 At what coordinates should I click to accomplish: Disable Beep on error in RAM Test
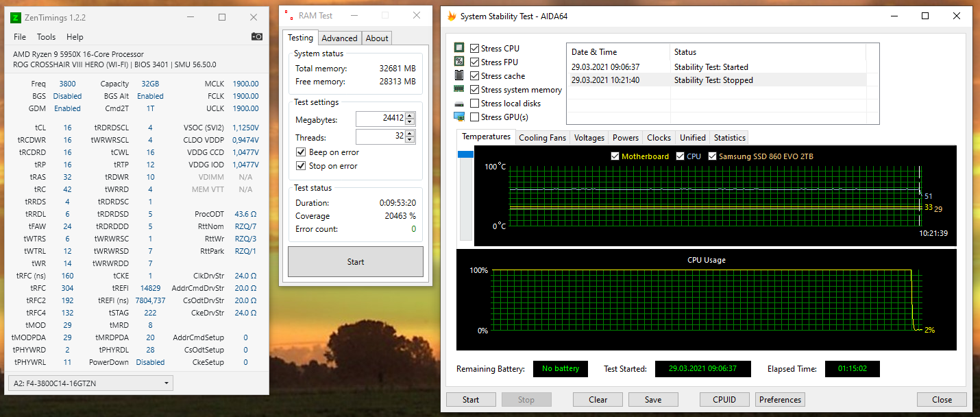pyautogui.click(x=300, y=152)
